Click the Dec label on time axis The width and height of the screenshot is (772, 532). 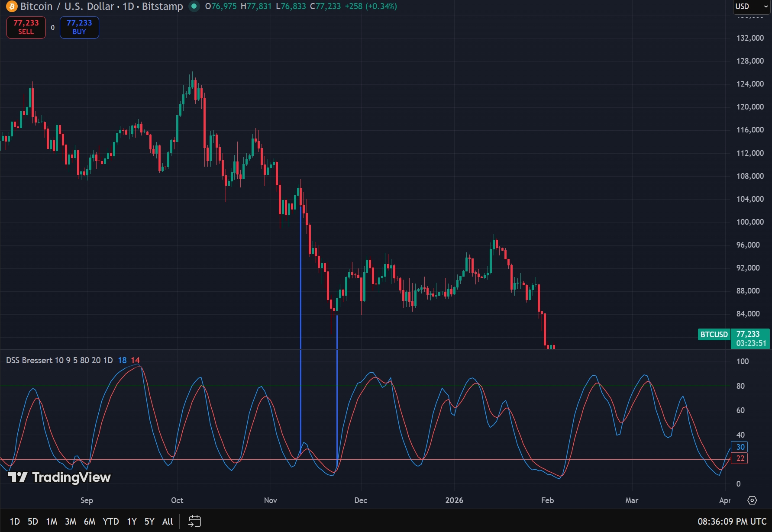(x=361, y=500)
